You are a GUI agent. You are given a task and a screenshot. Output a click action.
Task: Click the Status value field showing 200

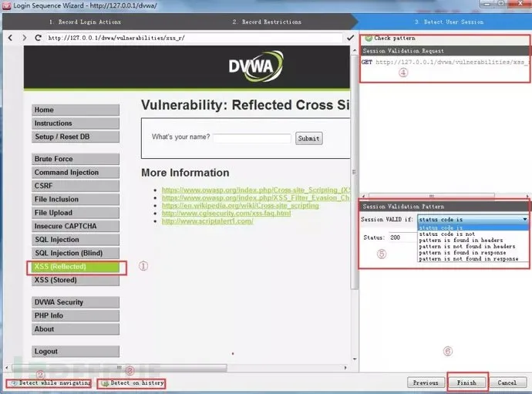402,237
